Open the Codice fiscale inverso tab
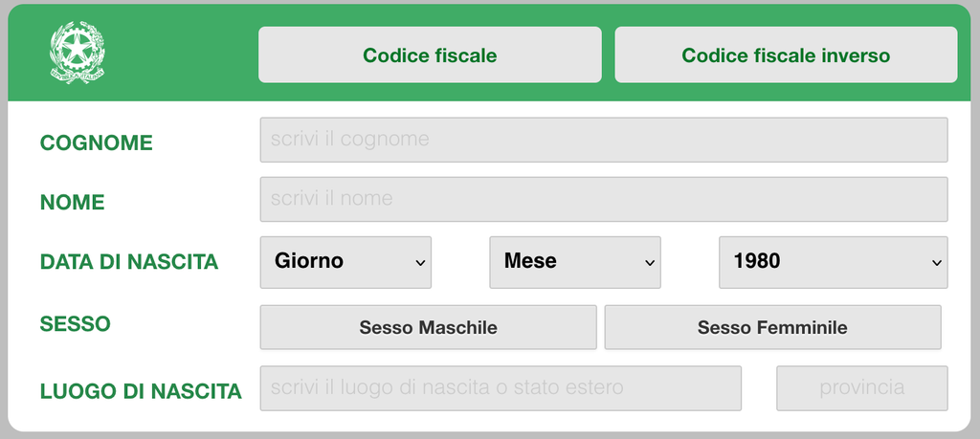Image resolution: width=980 pixels, height=439 pixels. pyautogui.click(x=786, y=55)
